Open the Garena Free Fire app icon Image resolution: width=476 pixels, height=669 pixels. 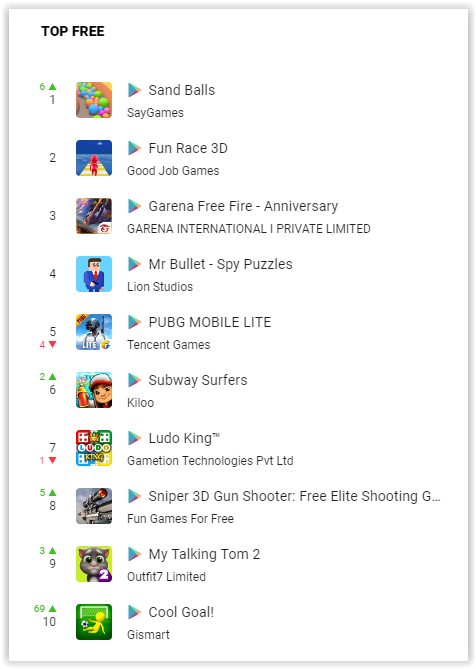pyautogui.click(x=94, y=216)
